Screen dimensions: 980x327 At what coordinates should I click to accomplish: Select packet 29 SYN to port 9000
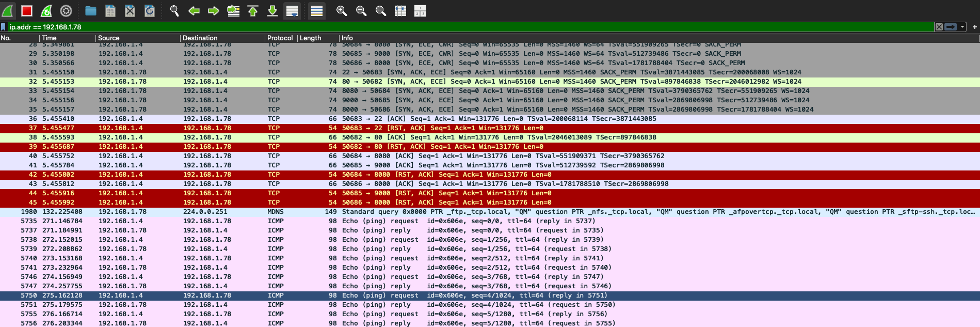pos(490,54)
